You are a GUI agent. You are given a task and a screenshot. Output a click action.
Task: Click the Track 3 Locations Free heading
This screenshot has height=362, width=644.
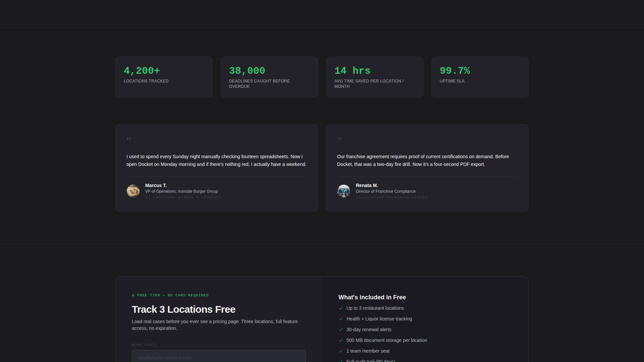coord(184,309)
